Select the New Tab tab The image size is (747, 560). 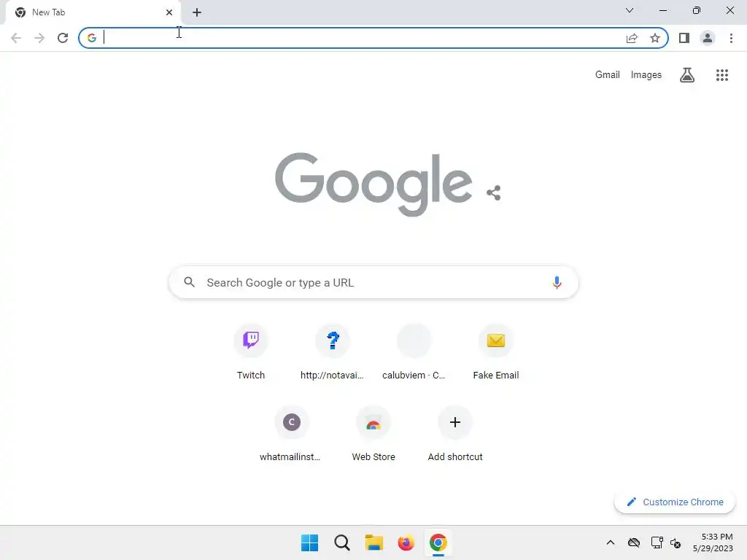point(93,12)
